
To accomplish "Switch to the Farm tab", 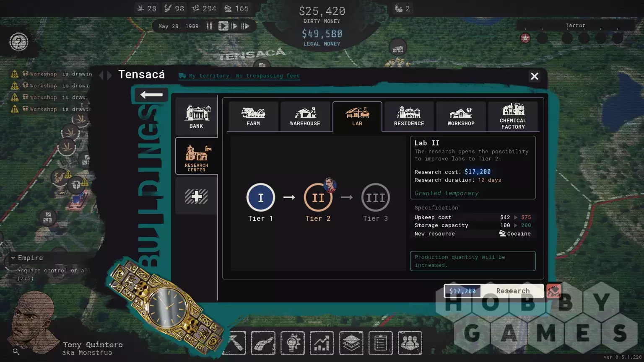I will click(x=253, y=116).
